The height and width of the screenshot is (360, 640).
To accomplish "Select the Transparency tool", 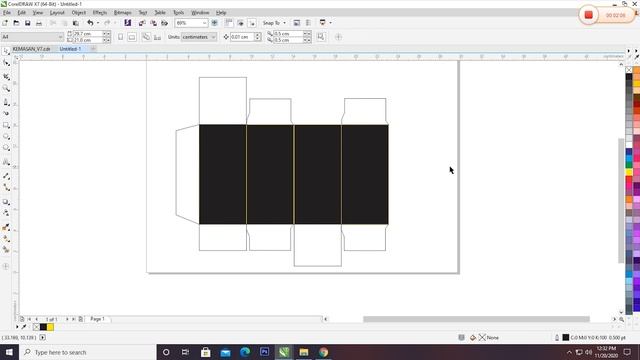I will (6, 213).
